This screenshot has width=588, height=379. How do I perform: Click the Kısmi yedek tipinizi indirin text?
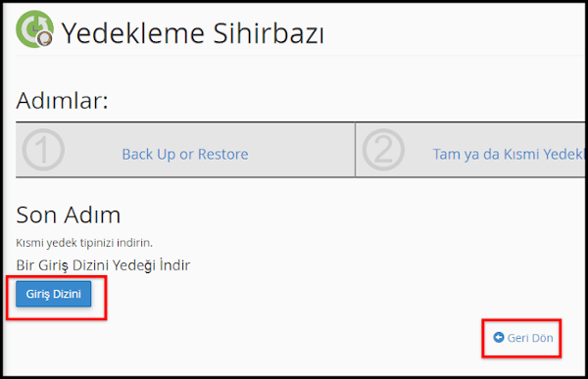[x=84, y=243]
